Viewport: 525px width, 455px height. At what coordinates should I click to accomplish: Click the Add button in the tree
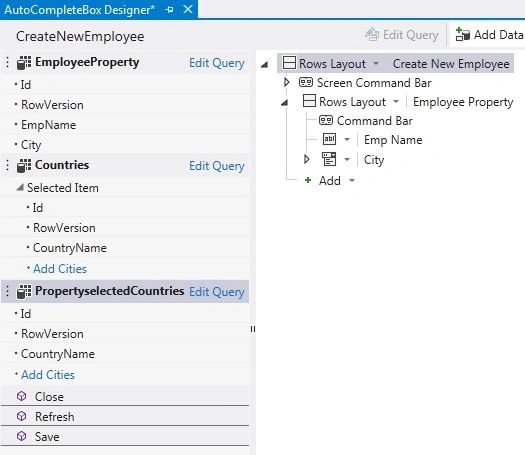[x=329, y=181]
